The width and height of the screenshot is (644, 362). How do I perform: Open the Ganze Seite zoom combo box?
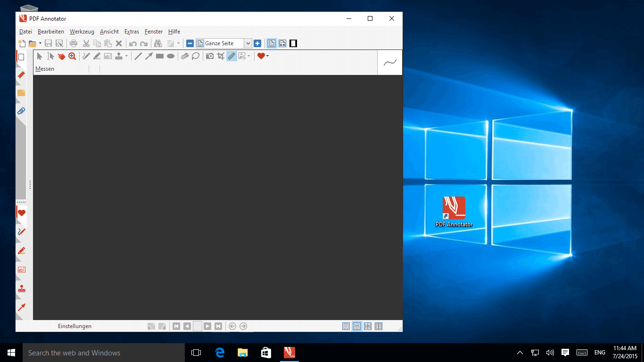224,43
